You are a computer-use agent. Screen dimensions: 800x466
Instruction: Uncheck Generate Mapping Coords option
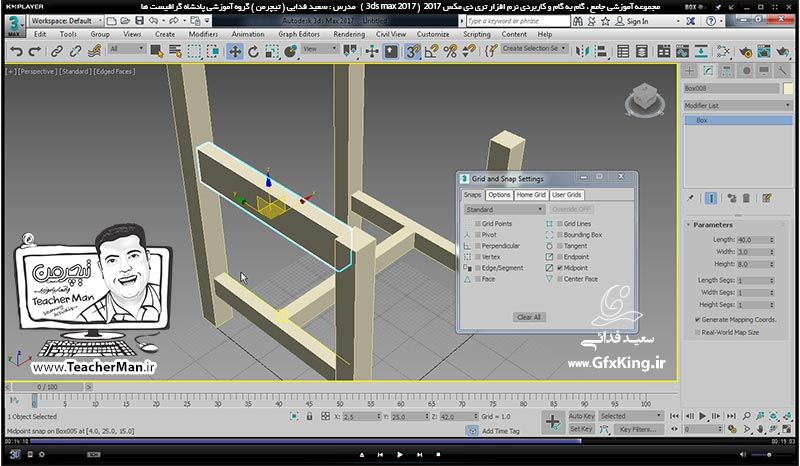(697, 320)
